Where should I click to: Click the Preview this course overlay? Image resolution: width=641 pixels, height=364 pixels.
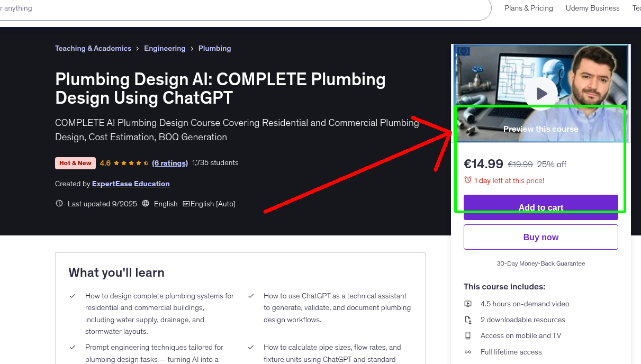click(x=540, y=129)
